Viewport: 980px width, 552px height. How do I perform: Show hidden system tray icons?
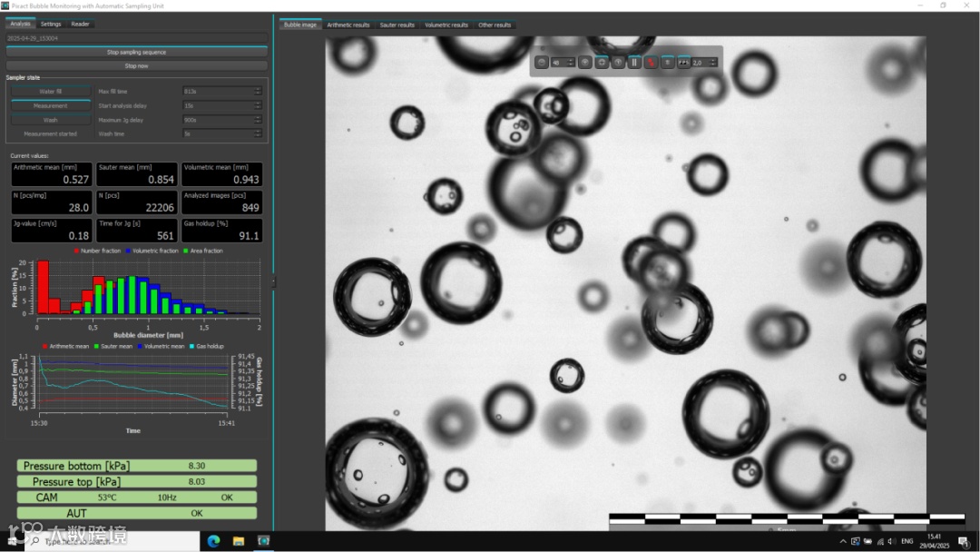(x=842, y=541)
